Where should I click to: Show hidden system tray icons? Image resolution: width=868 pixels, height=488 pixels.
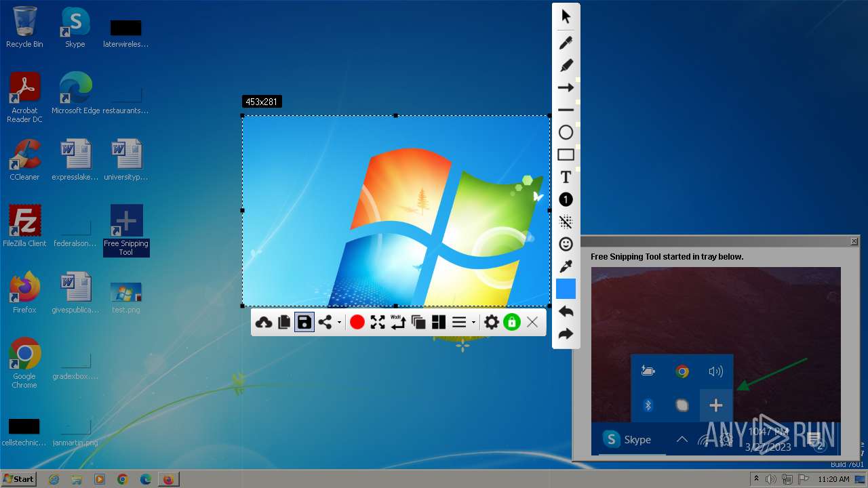756,479
